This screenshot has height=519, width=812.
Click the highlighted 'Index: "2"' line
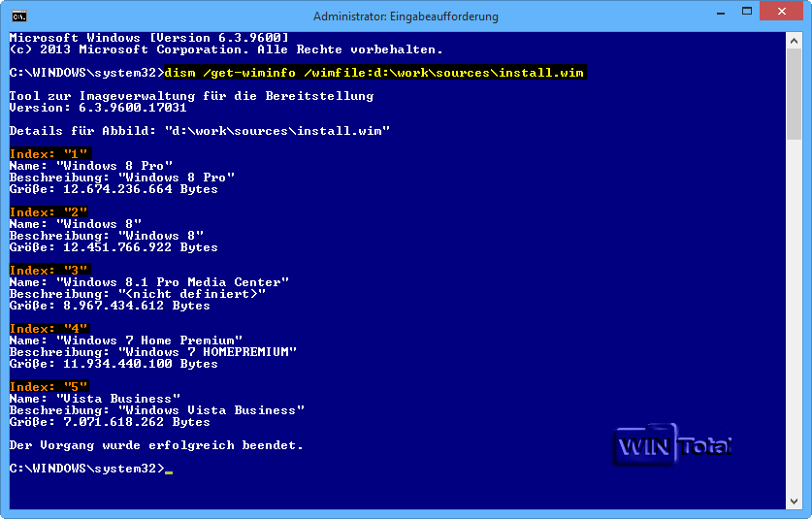pyautogui.click(x=49, y=212)
